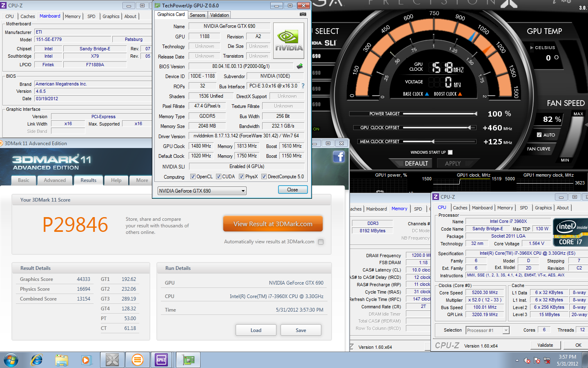The height and width of the screenshot is (368, 588).
Task: Click the GPU-Z green card taskbar icon
Action: (x=189, y=360)
